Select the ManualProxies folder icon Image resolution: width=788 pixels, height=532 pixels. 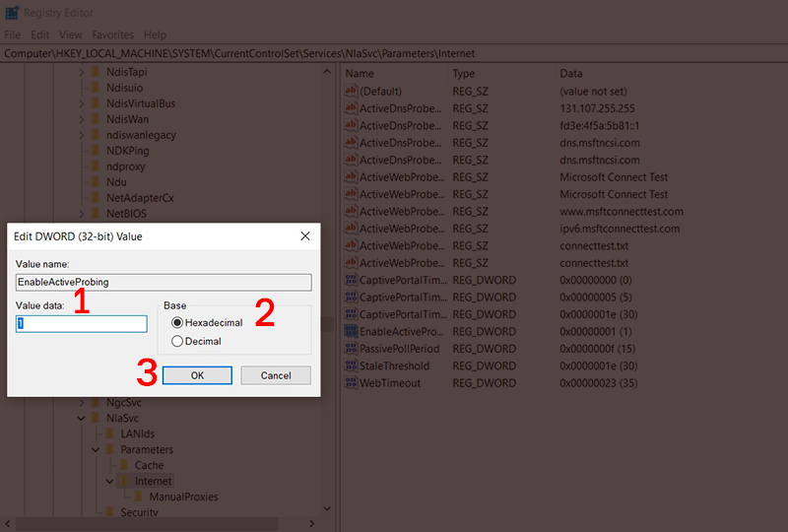pos(138,497)
